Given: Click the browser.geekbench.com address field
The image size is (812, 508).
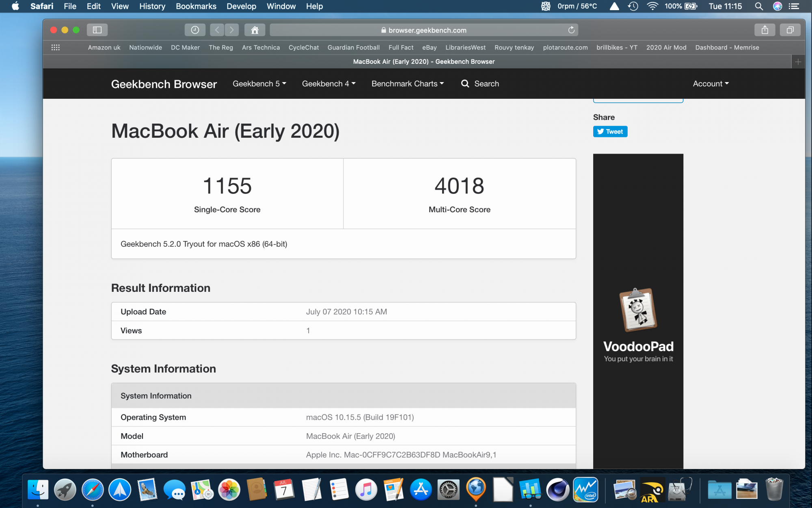Looking at the screenshot, I should click(424, 30).
